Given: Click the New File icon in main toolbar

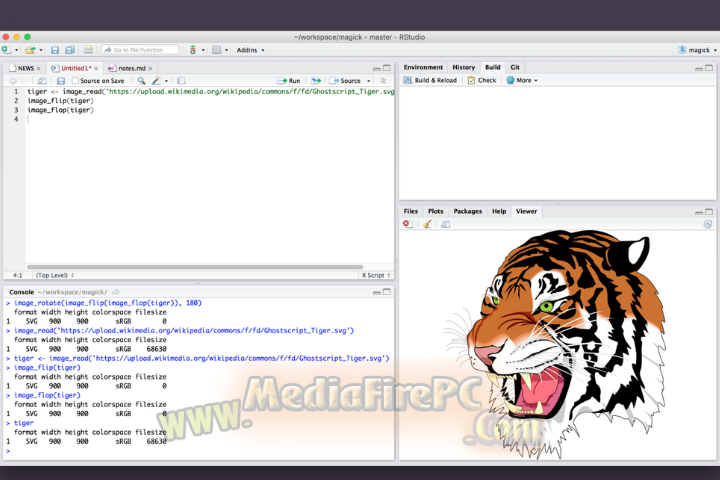Looking at the screenshot, I should (x=6, y=50).
